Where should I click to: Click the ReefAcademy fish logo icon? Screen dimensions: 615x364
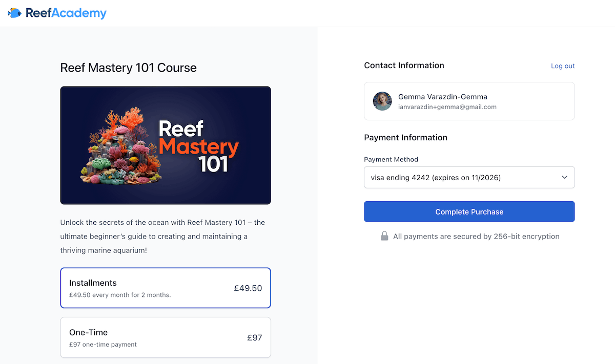click(x=14, y=13)
